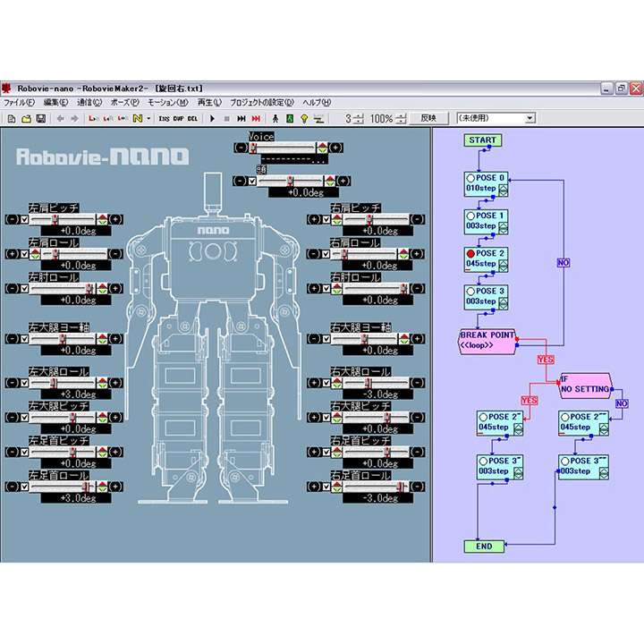This screenshot has width=644, height=644.
Task: Click the plus button beside Voice slider
Action: point(335,147)
